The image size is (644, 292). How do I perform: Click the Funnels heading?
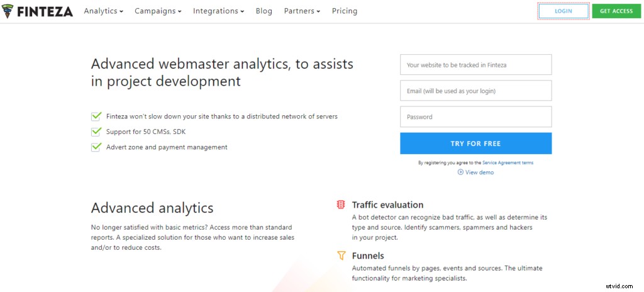368,255
